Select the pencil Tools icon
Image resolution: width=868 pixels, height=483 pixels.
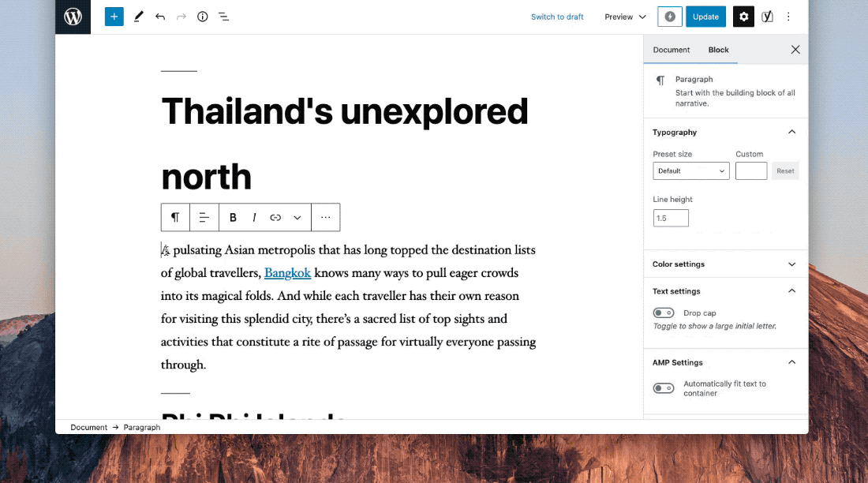coord(139,17)
